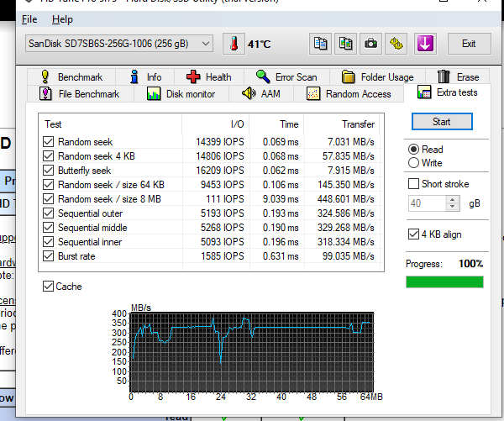Click the MB/s transfer rate graph

coord(252,352)
